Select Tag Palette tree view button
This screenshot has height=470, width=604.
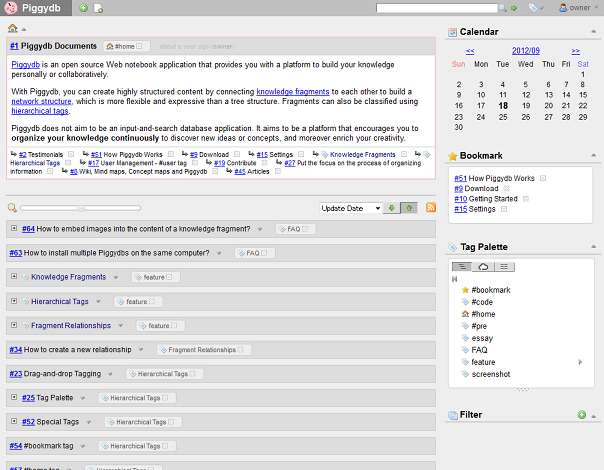click(462, 267)
